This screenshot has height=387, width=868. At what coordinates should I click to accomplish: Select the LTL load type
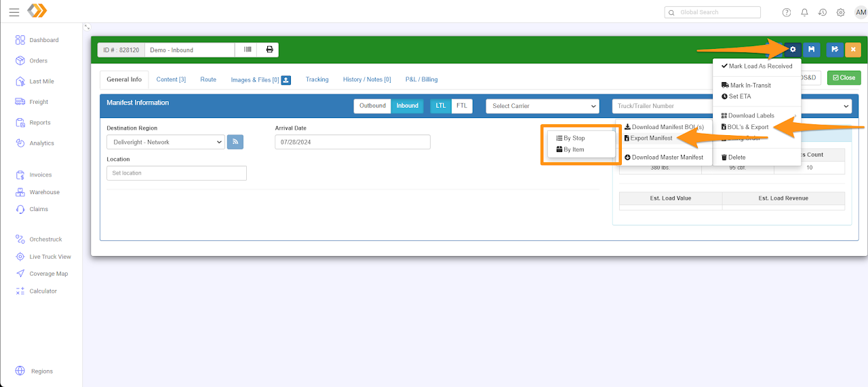point(441,106)
